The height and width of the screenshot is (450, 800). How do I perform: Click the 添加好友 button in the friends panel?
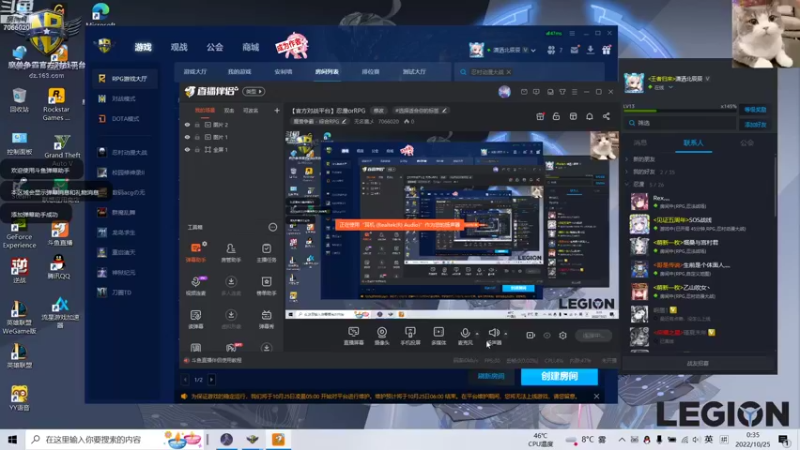click(x=755, y=124)
